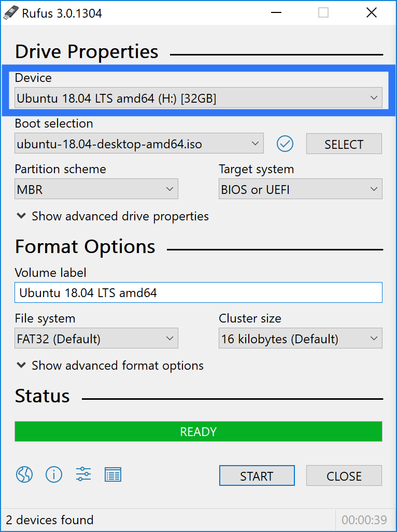This screenshot has height=532, width=397.
Task: Open the Target system dropdown
Action: tap(301, 189)
